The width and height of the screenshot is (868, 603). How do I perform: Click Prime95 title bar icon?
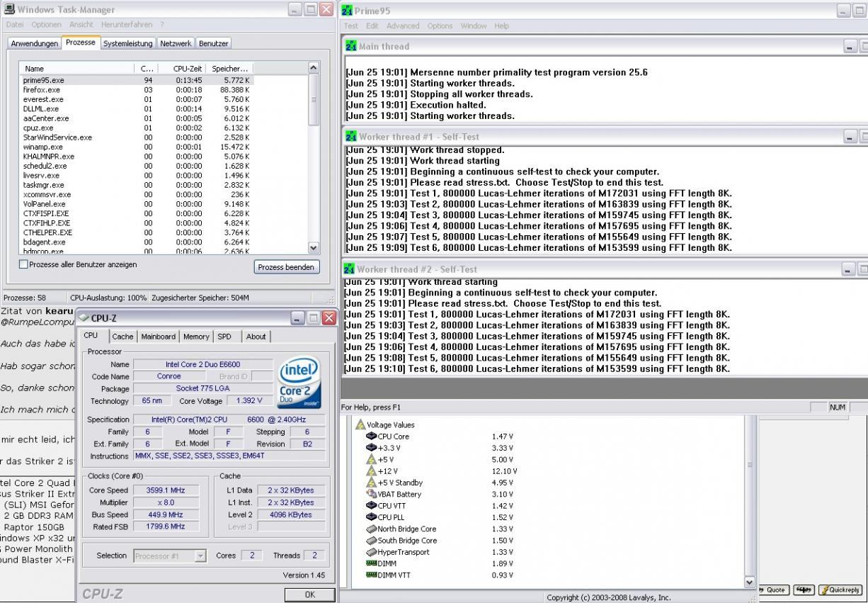348,10
